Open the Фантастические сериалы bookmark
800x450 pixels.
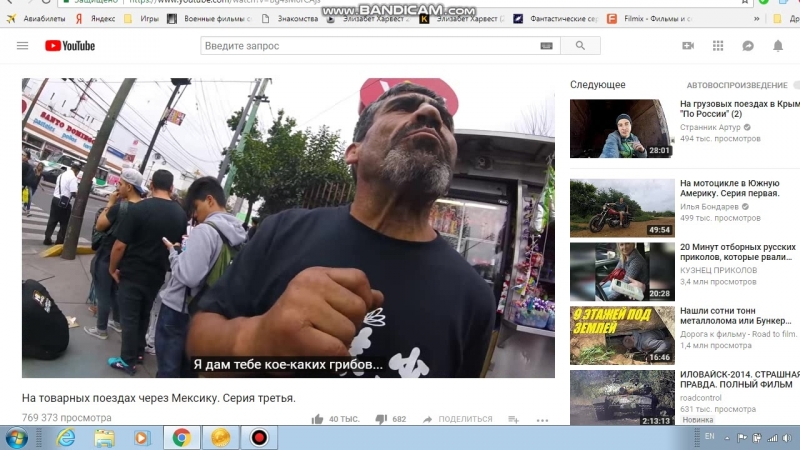click(556, 19)
